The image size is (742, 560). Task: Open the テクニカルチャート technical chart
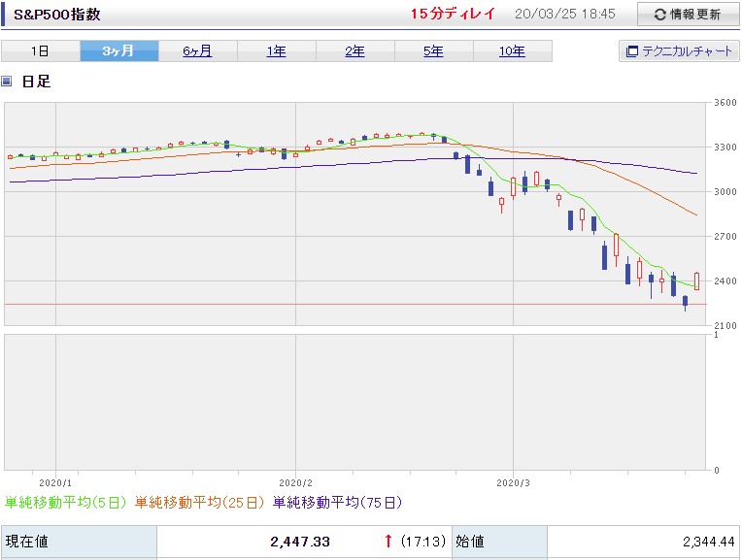(x=679, y=51)
